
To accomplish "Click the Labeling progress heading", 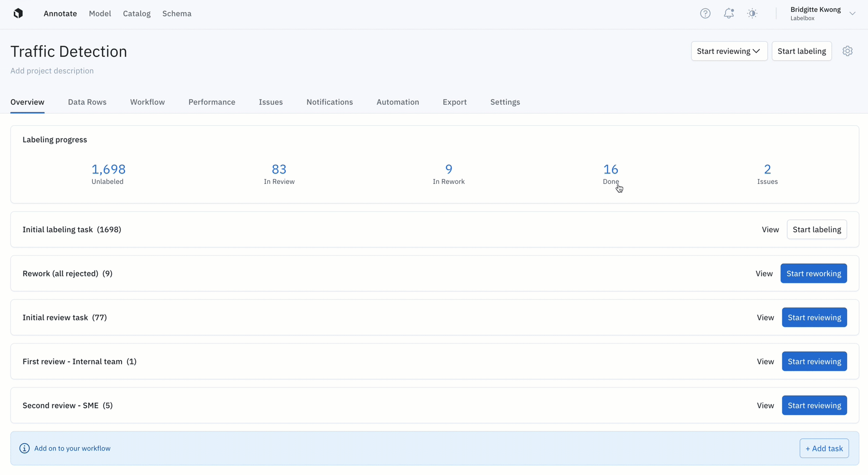I will (x=55, y=139).
